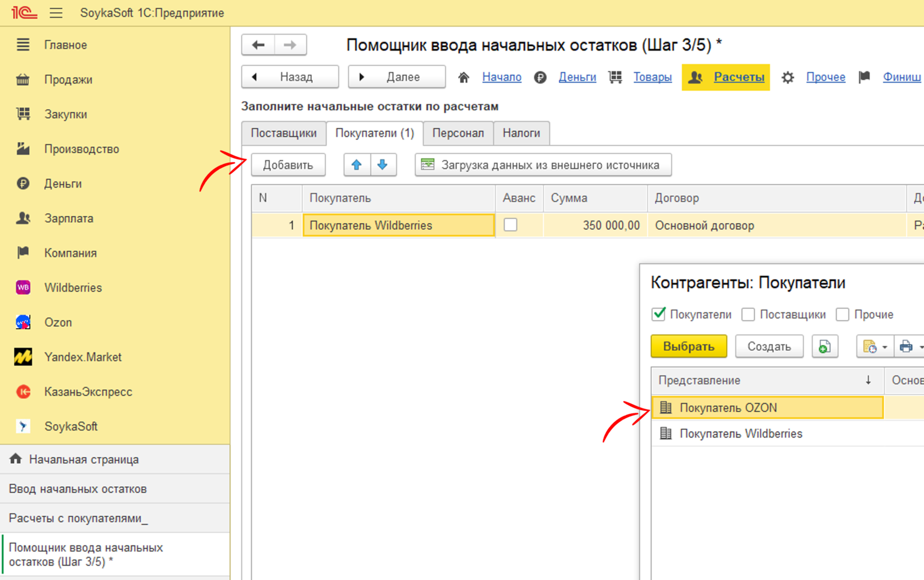Click the Ozon sidebar icon
924x580 pixels.
pos(23,322)
